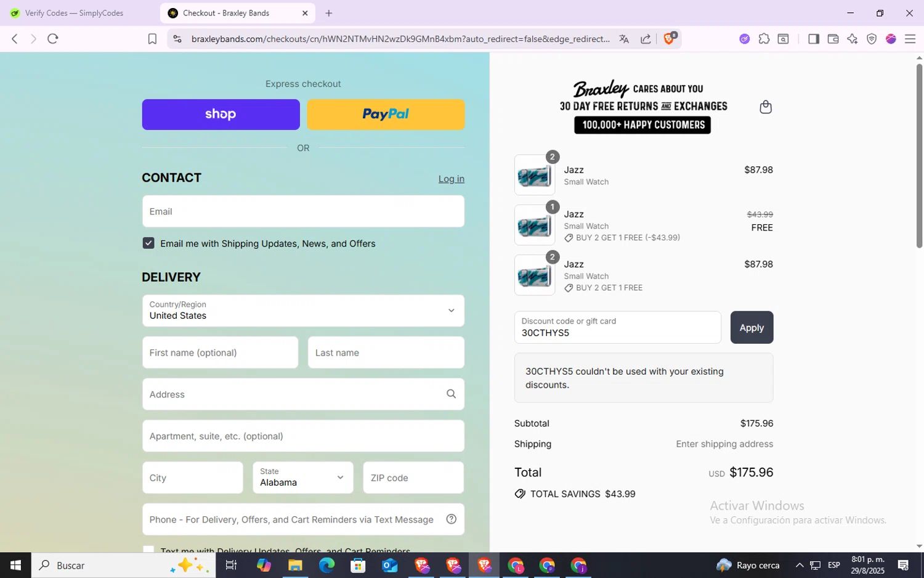Reload the checkout page

coord(53,39)
